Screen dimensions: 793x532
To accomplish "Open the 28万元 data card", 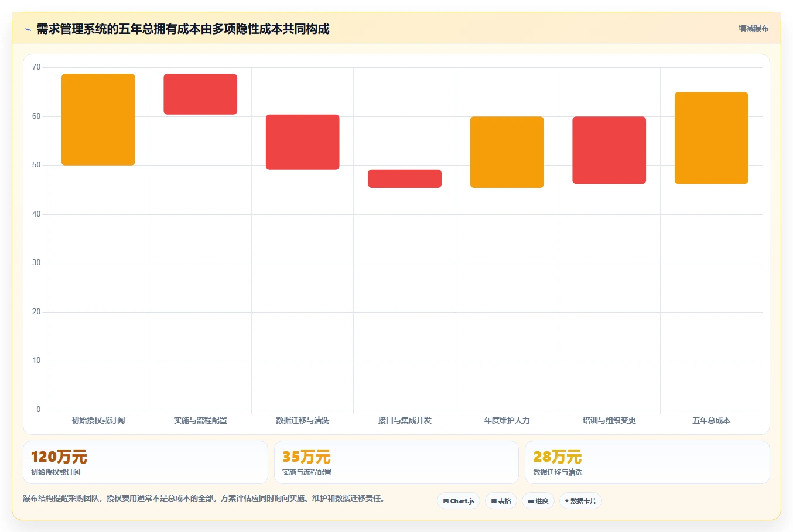I will [647, 462].
